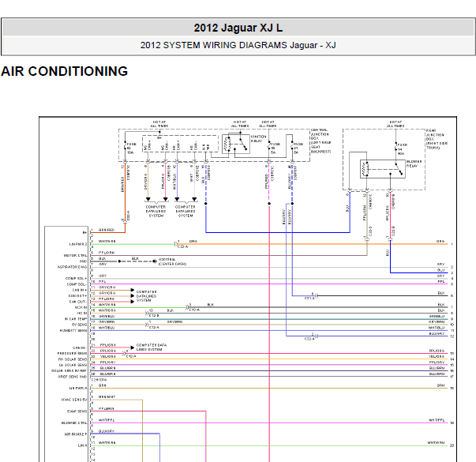
Task: Select the "ASPIRATOR DIAG" pin label
Action: [x=73, y=267]
